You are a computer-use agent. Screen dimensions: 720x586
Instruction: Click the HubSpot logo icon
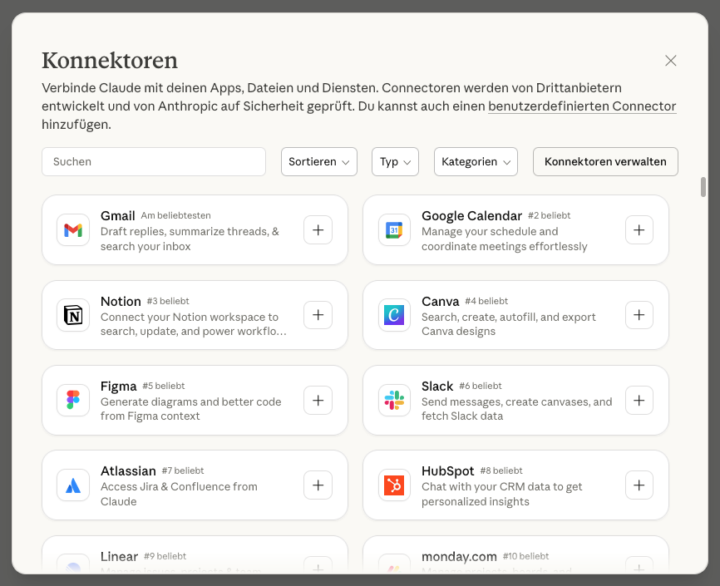pos(394,485)
